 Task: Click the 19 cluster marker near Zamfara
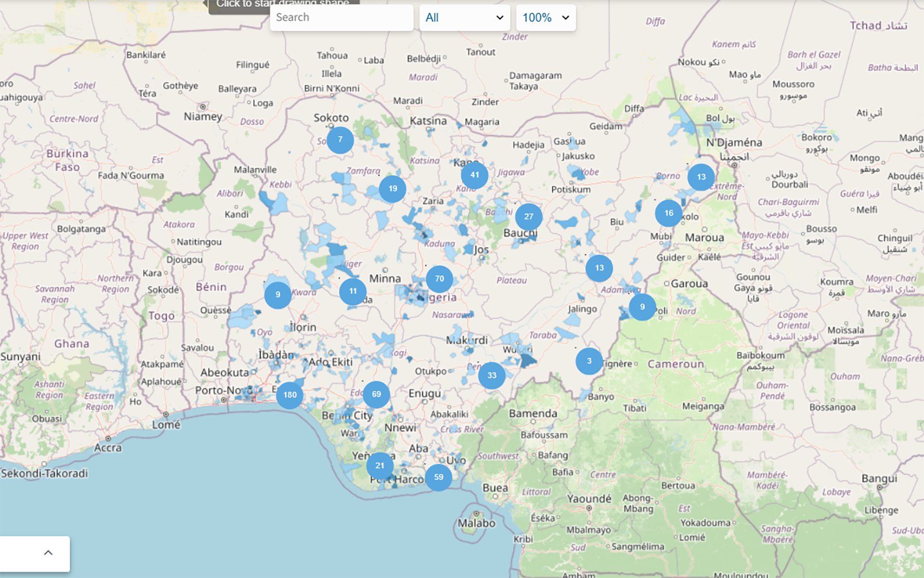[392, 189]
